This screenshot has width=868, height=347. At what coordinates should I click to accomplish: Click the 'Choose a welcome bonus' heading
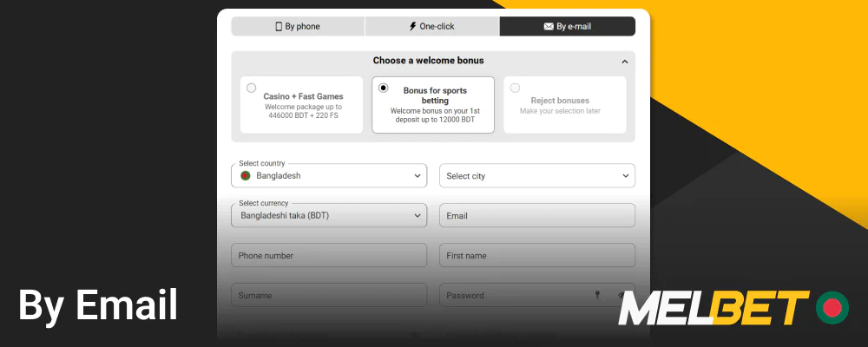[x=429, y=61]
